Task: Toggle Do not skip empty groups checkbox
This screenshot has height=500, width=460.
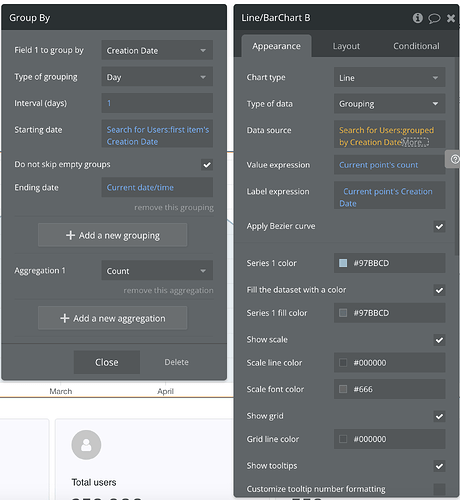Action: [207, 164]
